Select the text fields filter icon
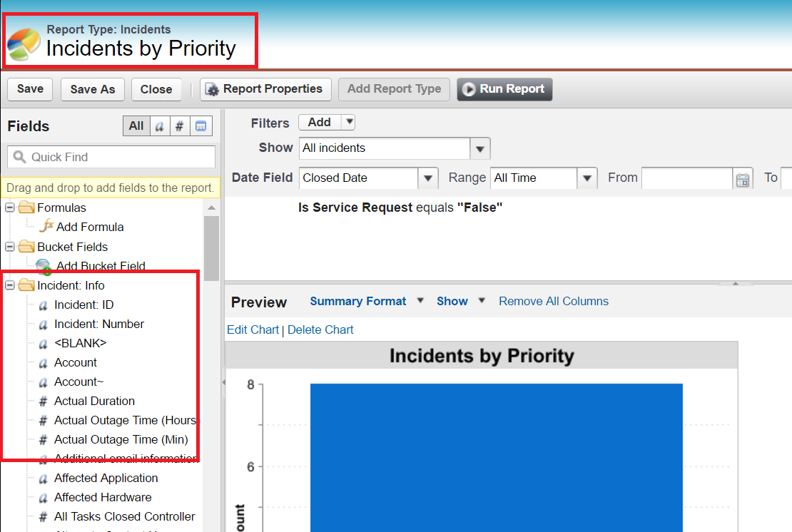This screenshot has width=792, height=532. [160, 126]
